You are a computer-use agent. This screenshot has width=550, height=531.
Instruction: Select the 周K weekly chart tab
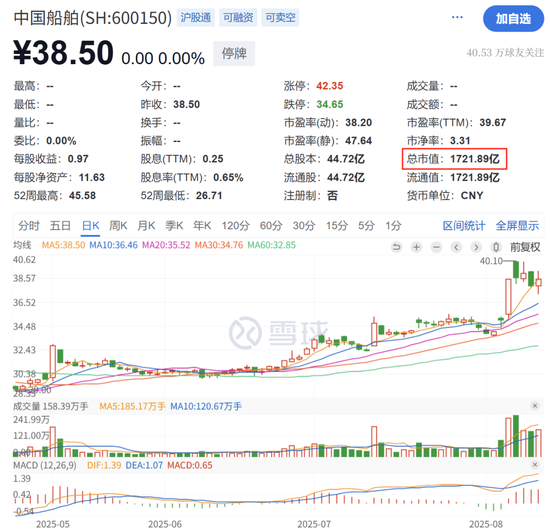pyautogui.click(x=118, y=226)
